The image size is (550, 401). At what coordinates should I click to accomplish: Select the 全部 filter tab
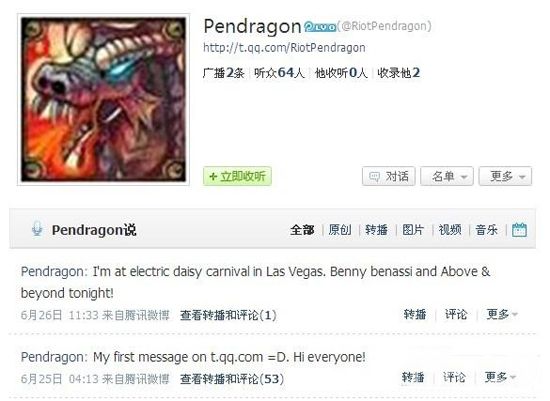click(x=302, y=230)
